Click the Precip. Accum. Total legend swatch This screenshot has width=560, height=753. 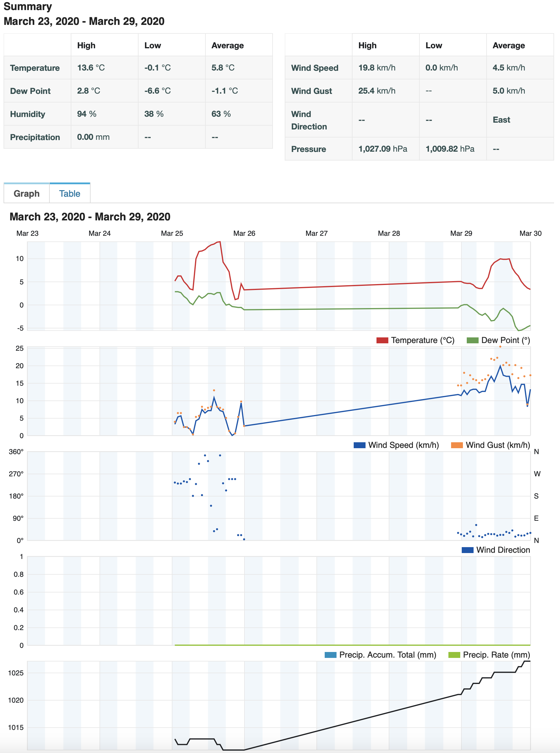[330, 655]
